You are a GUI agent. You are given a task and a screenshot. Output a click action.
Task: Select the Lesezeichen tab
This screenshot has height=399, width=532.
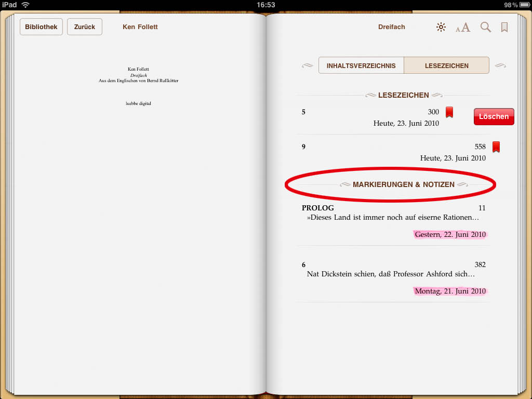click(x=446, y=65)
